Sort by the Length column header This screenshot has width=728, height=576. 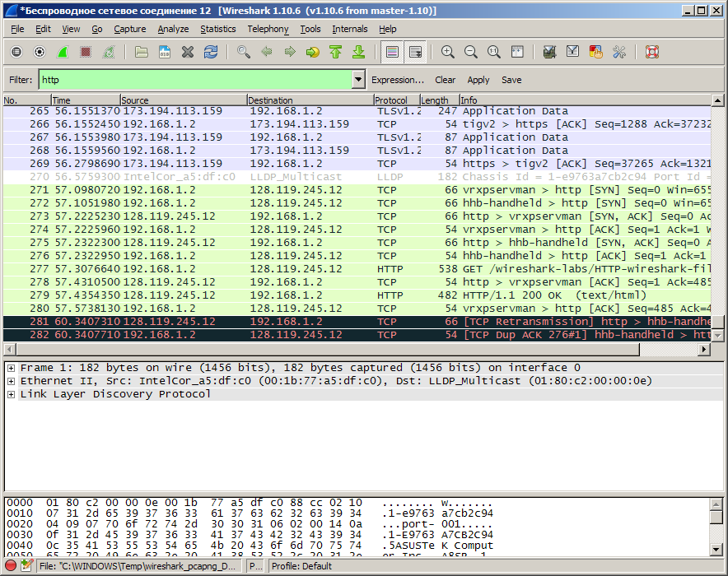point(440,100)
